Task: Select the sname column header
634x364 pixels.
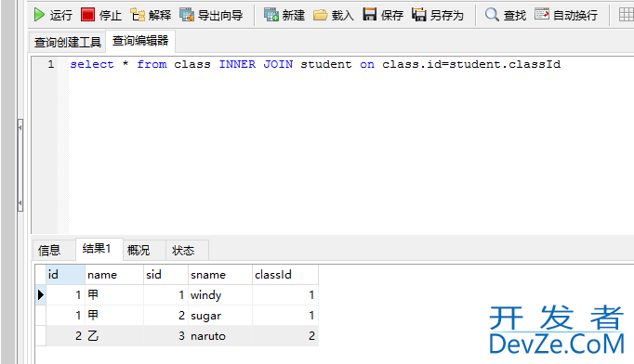Action: (x=220, y=275)
